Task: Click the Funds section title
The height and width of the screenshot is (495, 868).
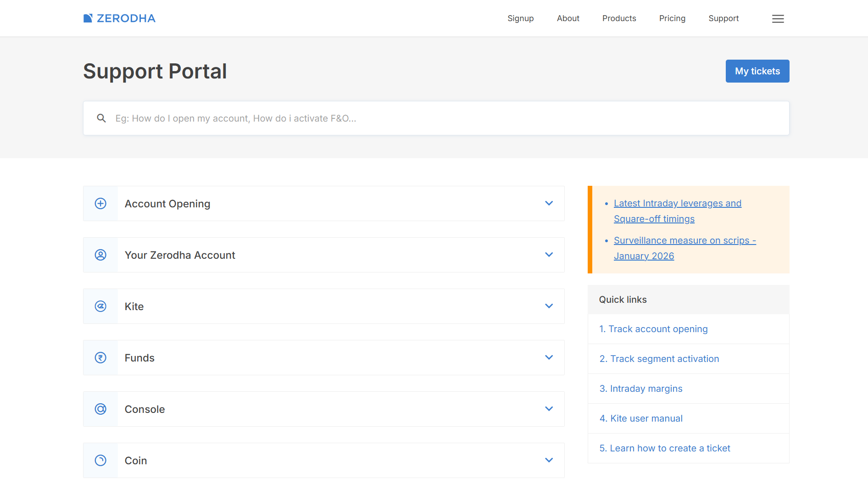Action: 139,358
